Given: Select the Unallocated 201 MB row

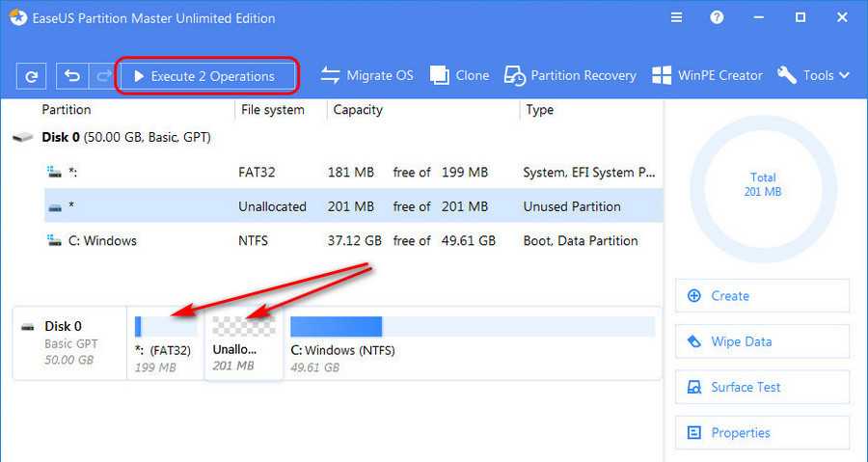Looking at the screenshot, I should pyautogui.click(x=353, y=205).
